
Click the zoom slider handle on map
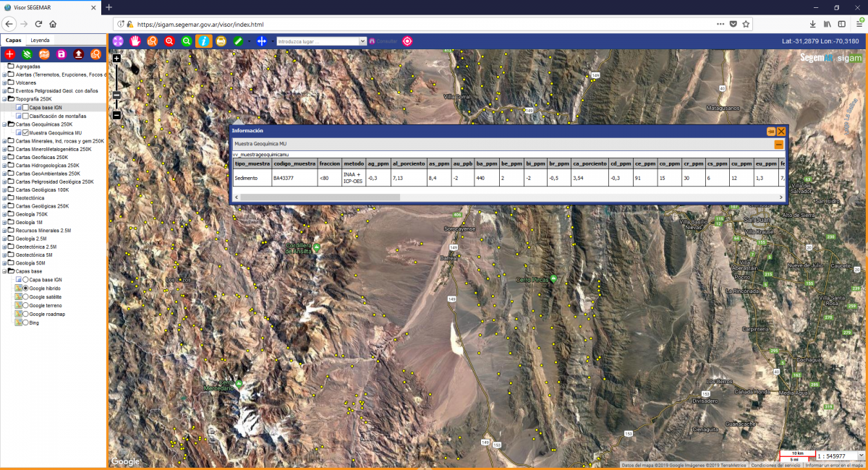point(116,95)
